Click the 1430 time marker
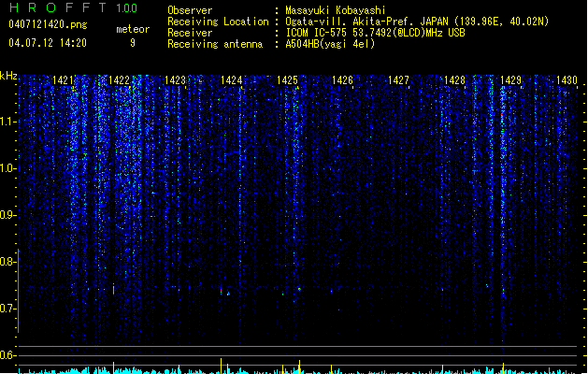This screenshot has height=374, width=588. pyautogui.click(x=566, y=80)
